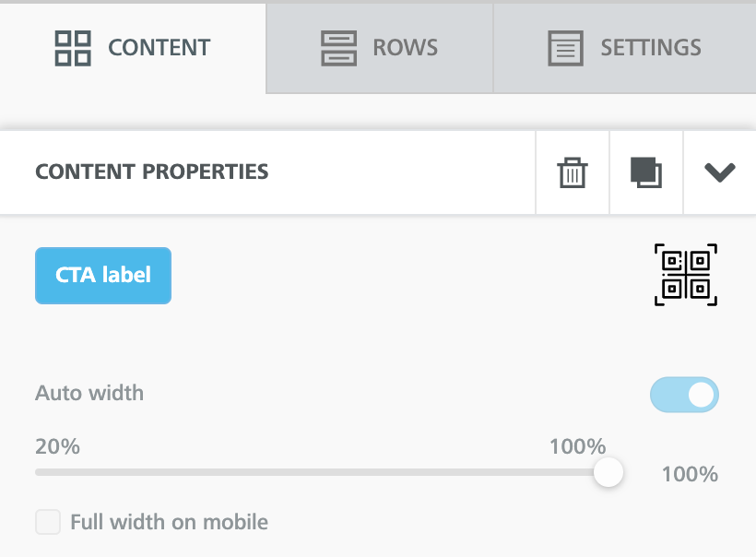Open the SETTINGS tab label
Screen dimensions: 756x557
tap(651, 48)
